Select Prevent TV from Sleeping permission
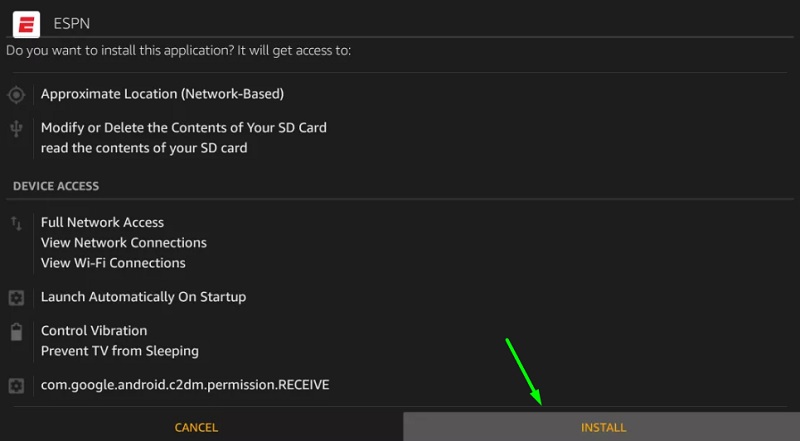This screenshot has width=800, height=441. click(x=120, y=351)
